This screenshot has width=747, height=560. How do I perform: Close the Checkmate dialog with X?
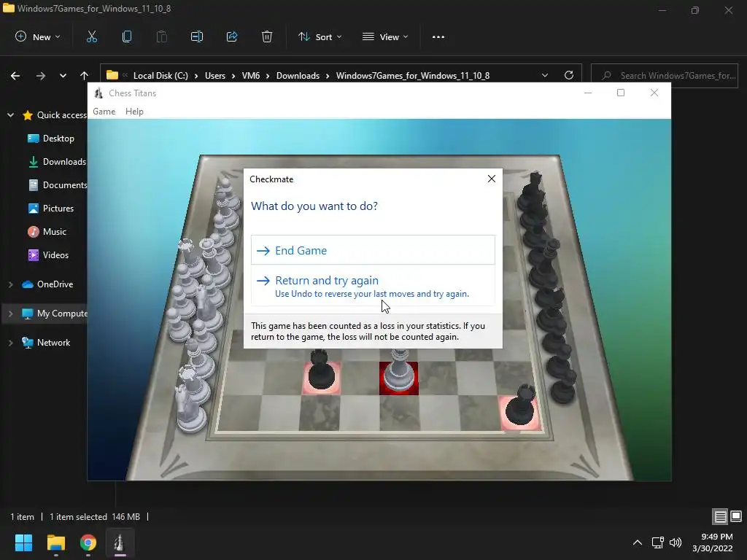click(492, 179)
